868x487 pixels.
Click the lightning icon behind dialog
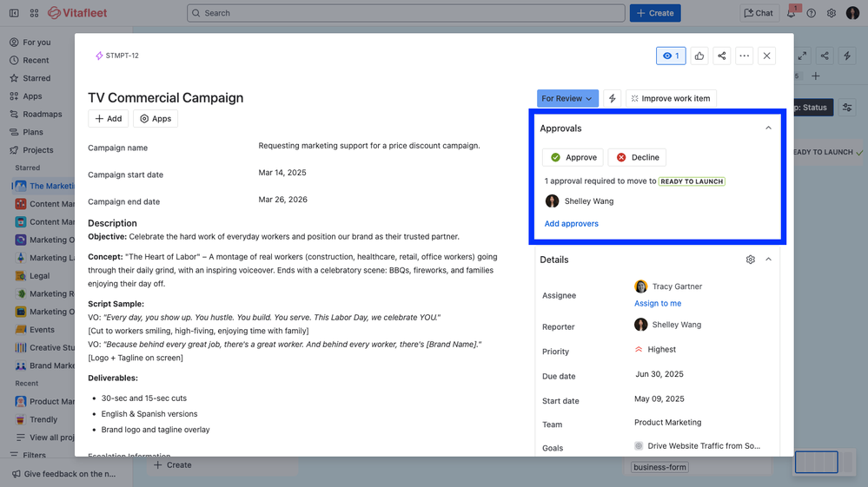(x=847, y=56)
